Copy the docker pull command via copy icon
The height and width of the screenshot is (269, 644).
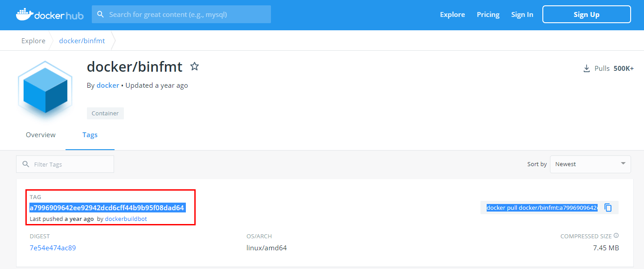608,207
